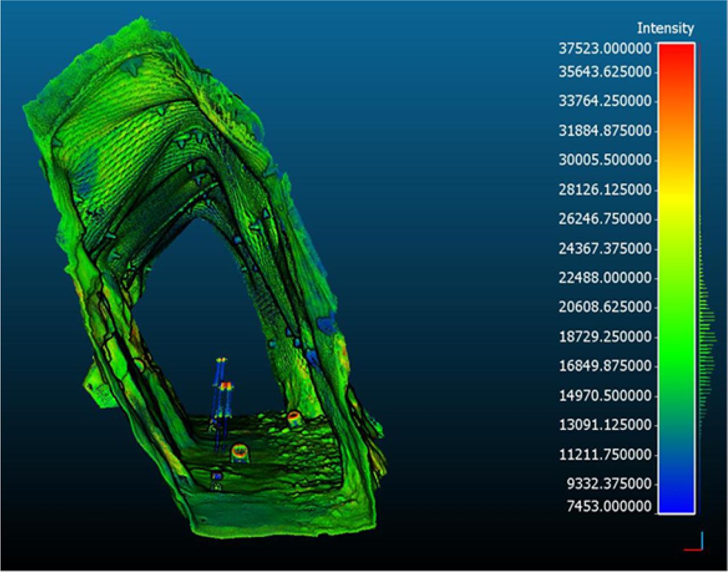The height and width of the screenshot is (572, 728).
Task: Click the Intensity legend title
Action: [x=667, y=26]
